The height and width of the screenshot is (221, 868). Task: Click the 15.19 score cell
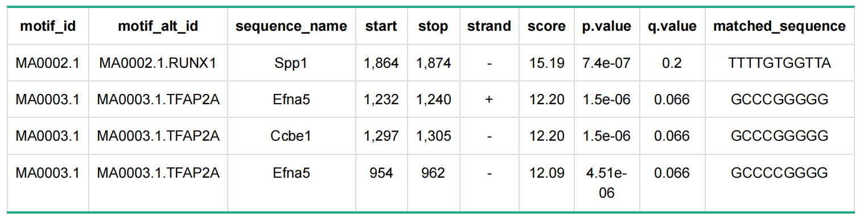(x=546, y=63)
